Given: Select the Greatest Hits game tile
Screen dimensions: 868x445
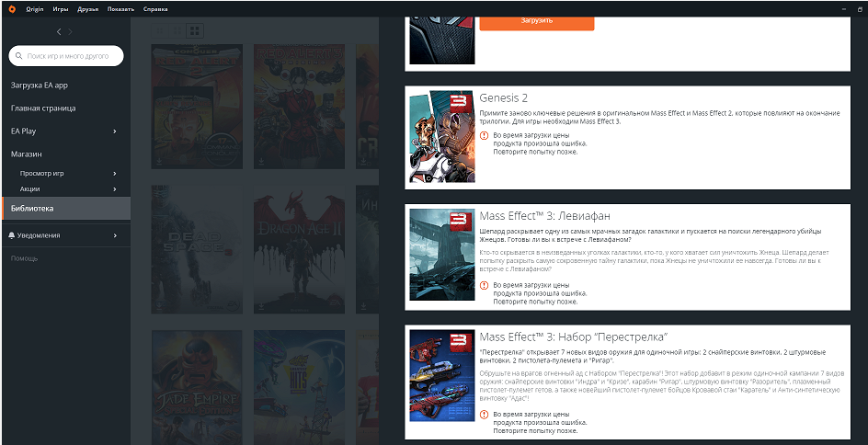Looking at the screenshot, I should [300, 387].
